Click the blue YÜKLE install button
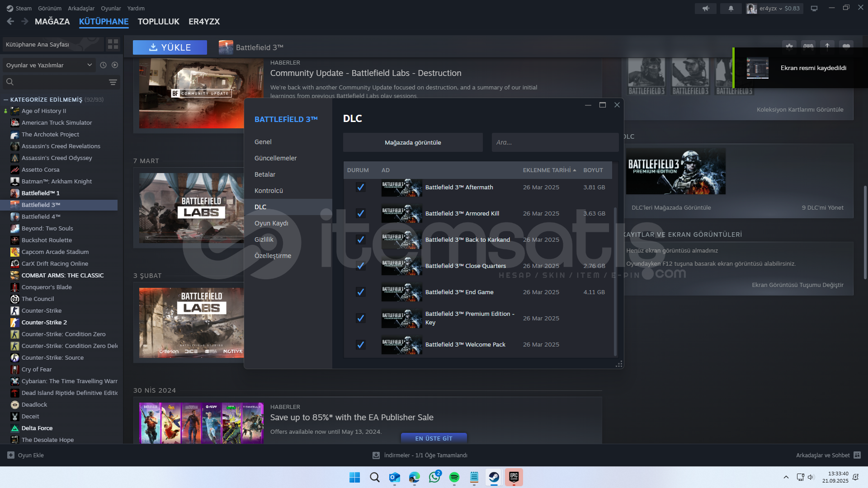The width and height of the screenshot is (868, 488). (x=170, y=47)
